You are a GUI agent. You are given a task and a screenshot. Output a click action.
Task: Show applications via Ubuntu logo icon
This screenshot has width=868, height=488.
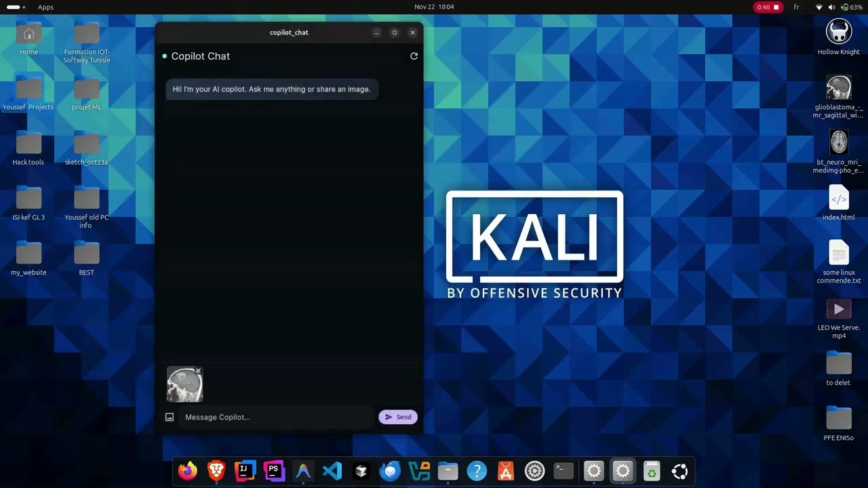pyautogui.click(x=680, y=471)
